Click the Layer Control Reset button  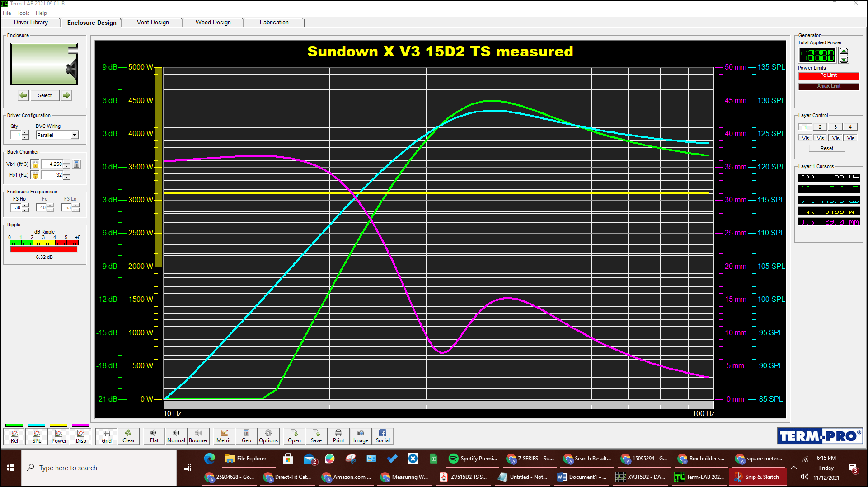827,148
